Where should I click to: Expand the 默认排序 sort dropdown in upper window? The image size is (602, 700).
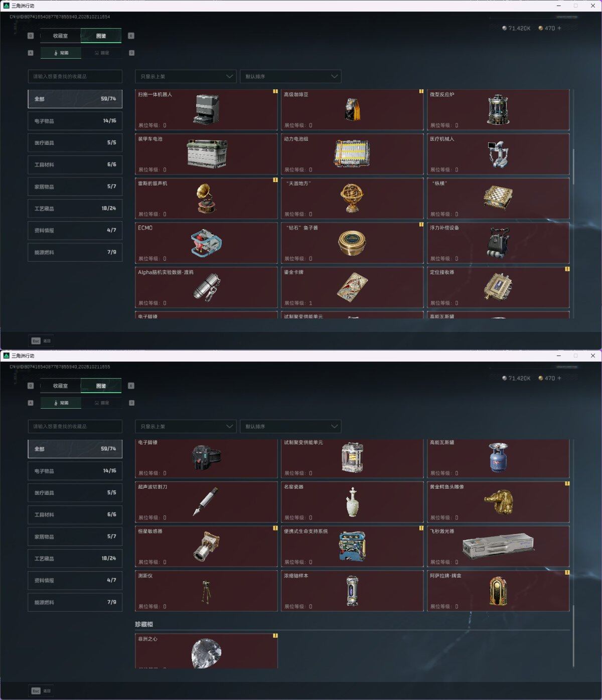point(290,76)
